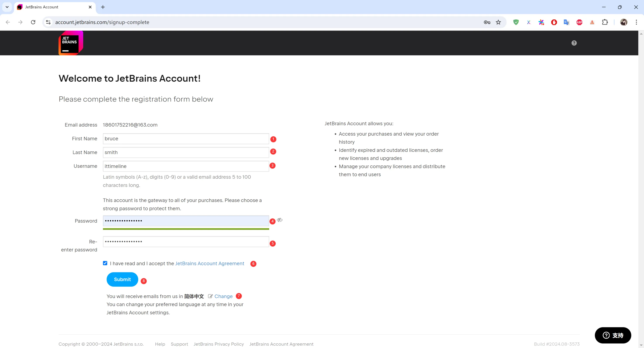Open a new browser tab
644x348 pixels.
pos(103,7)
